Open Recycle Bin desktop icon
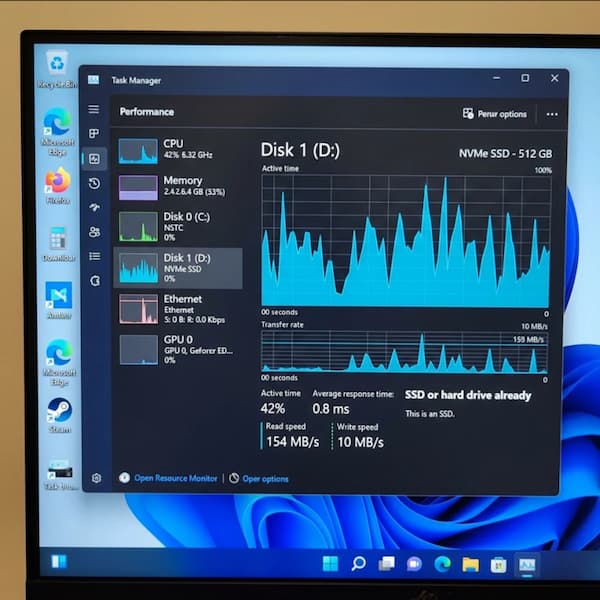Viewport: 600px width, 600px height. pos(57,70)
